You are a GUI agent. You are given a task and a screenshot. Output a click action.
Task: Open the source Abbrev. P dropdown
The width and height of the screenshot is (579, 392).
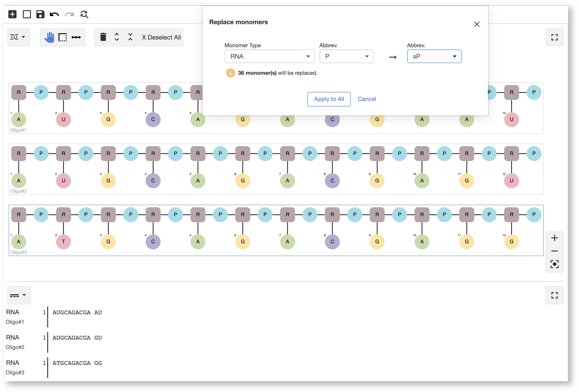346,56
